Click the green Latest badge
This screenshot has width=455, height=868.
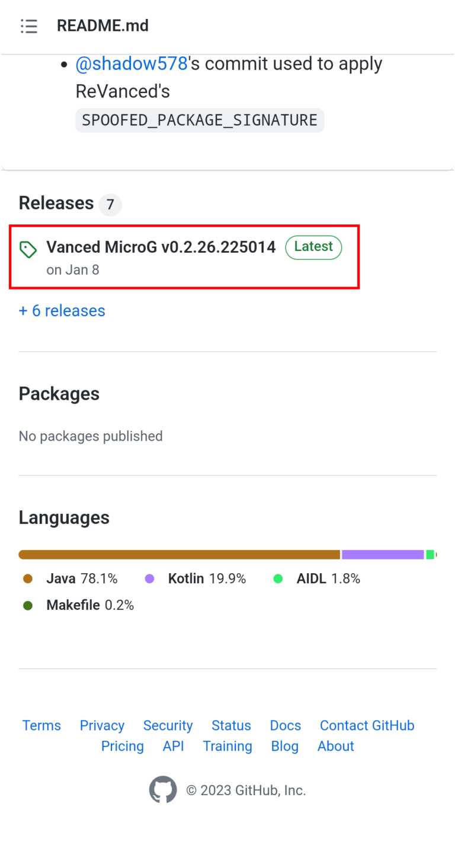(x=313, y=247)
